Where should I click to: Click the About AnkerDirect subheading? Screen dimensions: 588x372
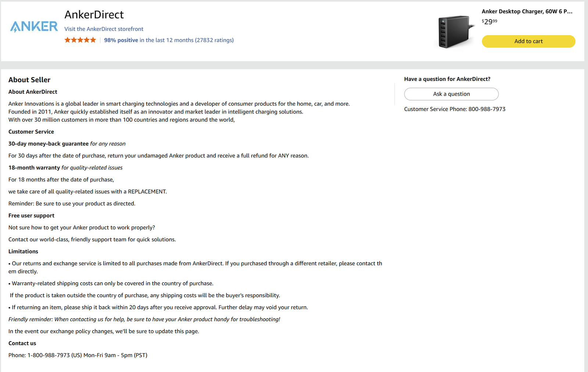point(33,92)
